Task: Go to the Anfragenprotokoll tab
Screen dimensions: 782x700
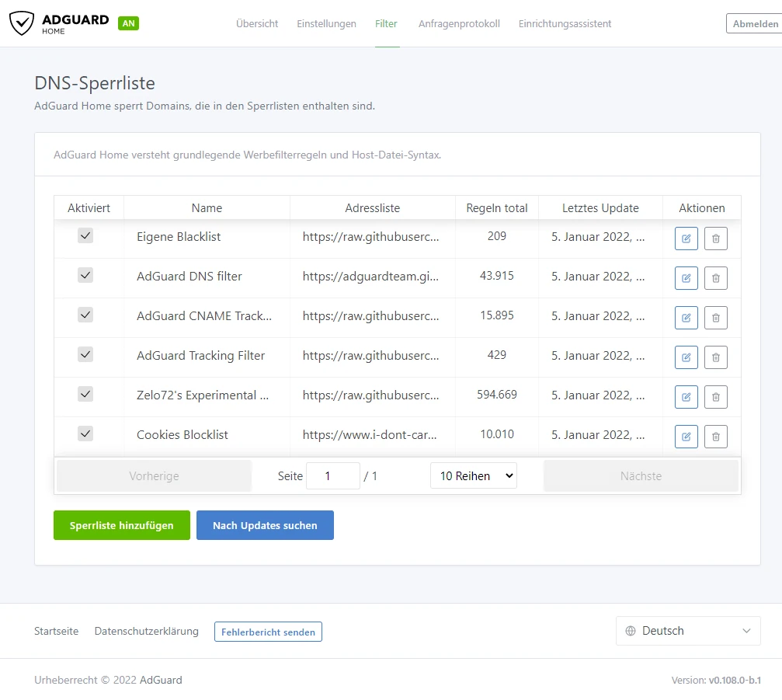Action: click(x=459, y=23)
